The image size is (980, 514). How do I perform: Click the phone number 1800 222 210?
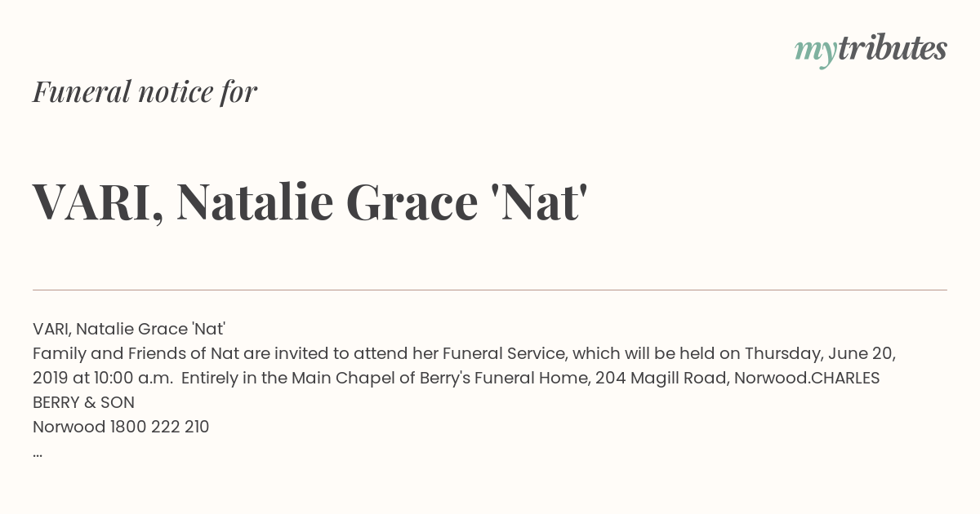coord(159,427)
